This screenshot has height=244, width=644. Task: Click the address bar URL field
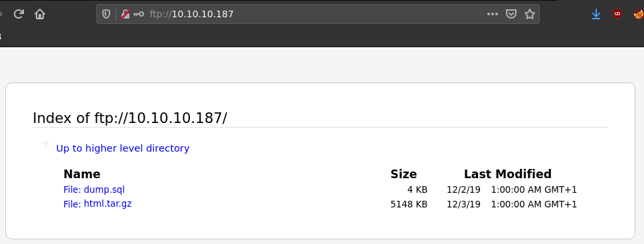tap(316, 14)
